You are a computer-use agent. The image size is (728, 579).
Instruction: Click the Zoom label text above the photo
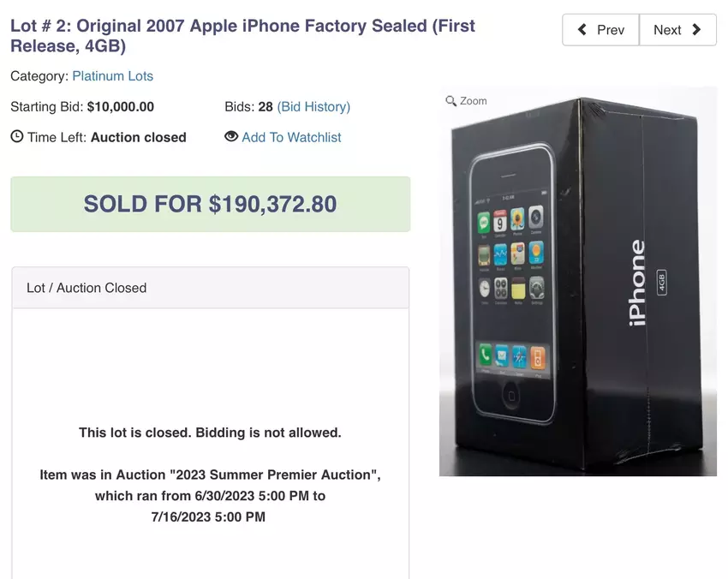point(473,101)
